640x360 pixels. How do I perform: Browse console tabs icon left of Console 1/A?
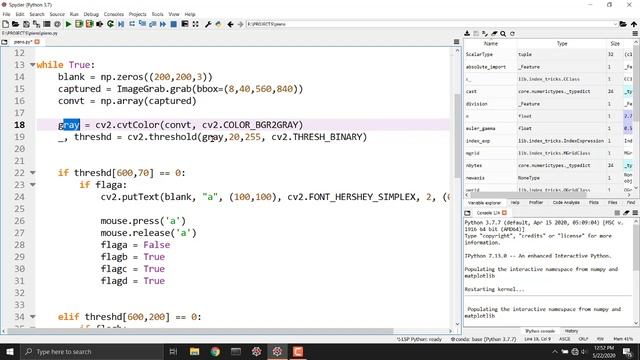point(468,213)
